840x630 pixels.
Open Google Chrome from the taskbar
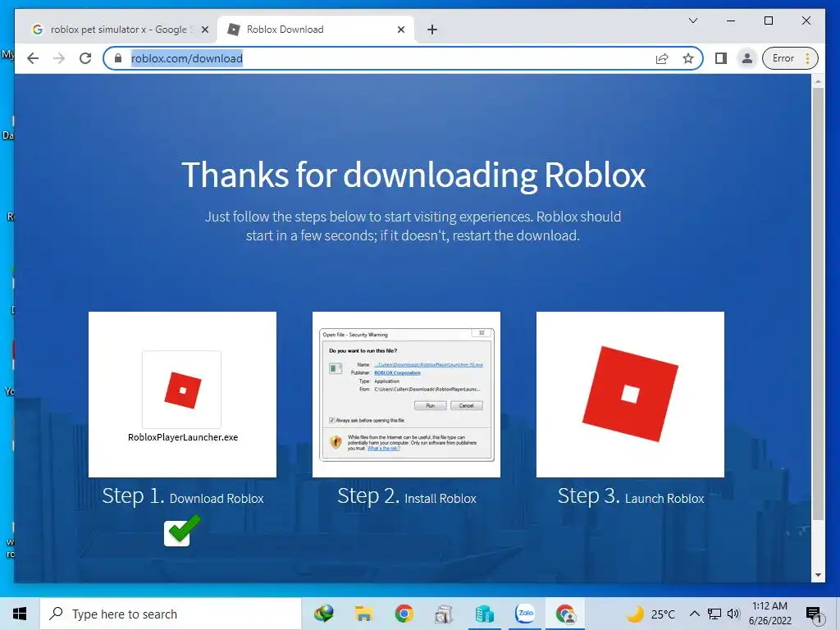tap(404, 614)
